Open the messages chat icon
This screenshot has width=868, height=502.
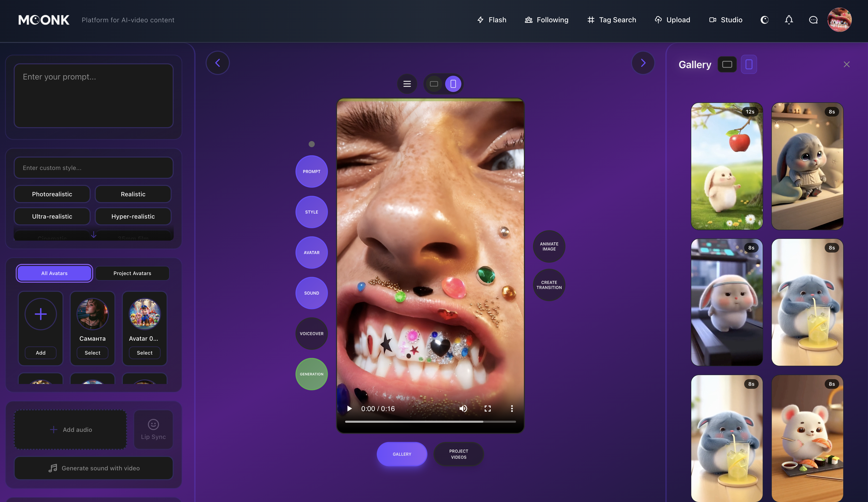point(813,20)
